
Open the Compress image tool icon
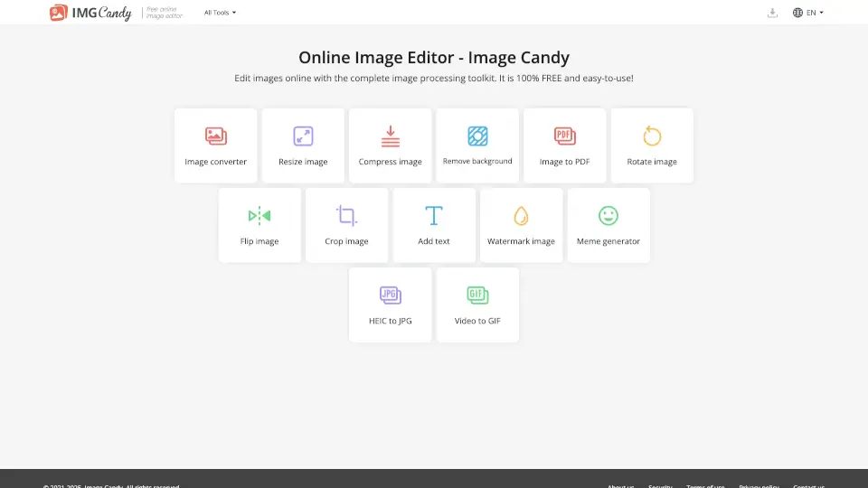(391, 136)
